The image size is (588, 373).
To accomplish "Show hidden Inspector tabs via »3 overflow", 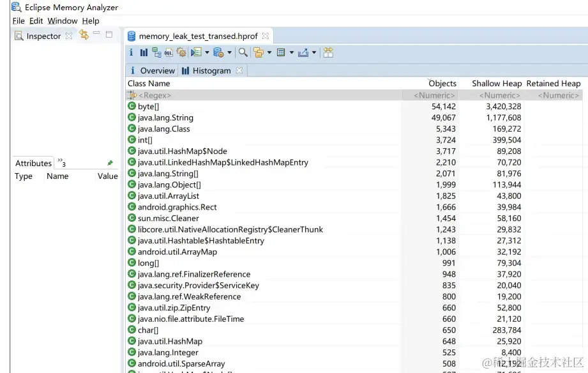I will [61, 162].
